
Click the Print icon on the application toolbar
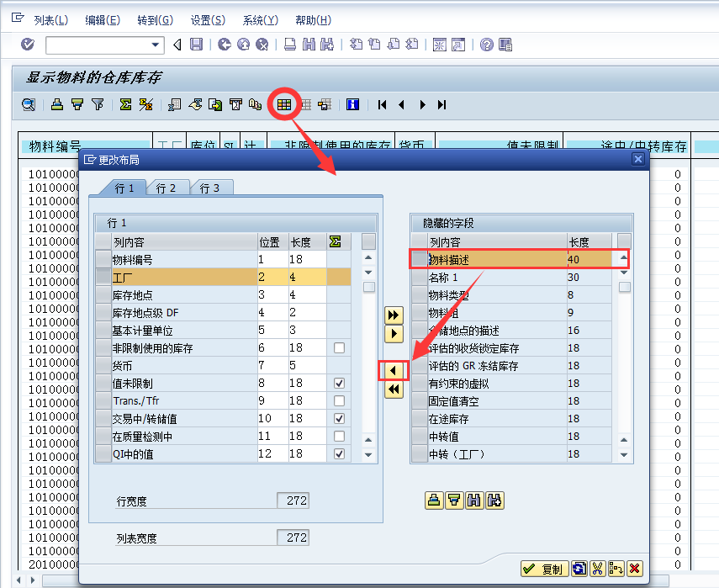click(59, 104)
